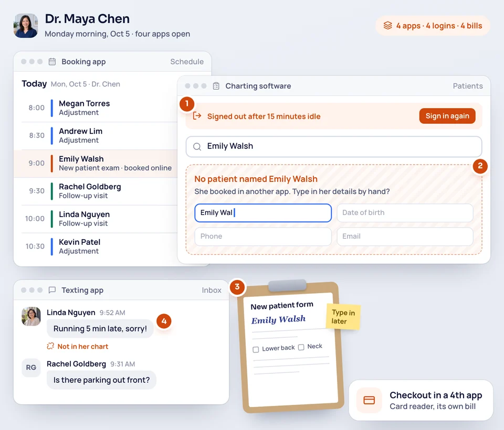Open the Patients tab in Charting software
Screen dimensions: 504x430
point(468,86)
